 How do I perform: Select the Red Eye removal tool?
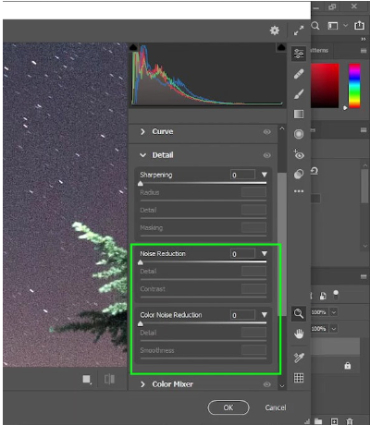pyautogui.click(x=299, y=154)
